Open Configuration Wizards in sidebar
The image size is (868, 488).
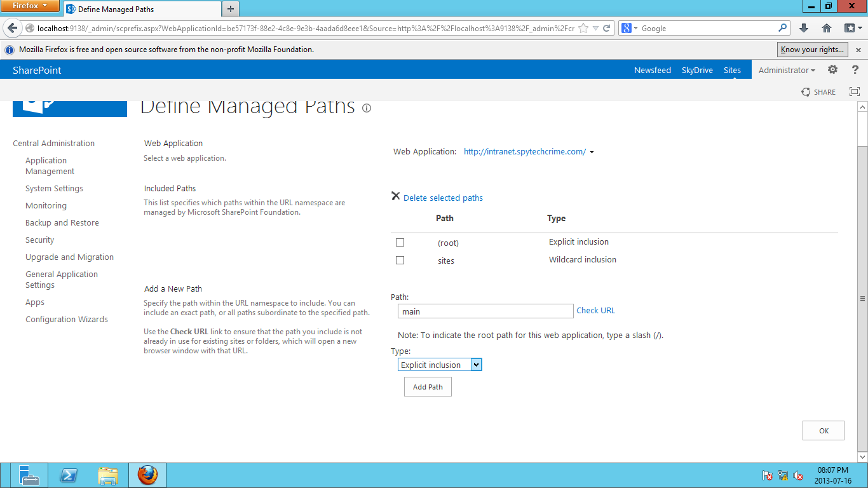[x=67, y=320]
